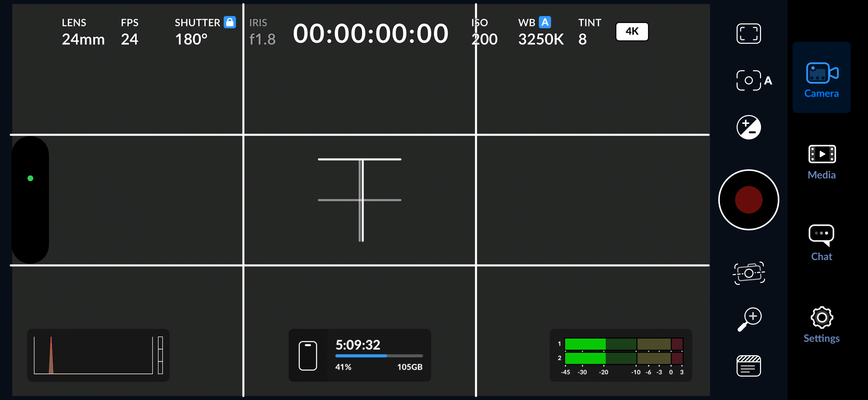Viewport: 868px width, 400px height.
Task: Open the slate clapperboard icon
Action: click(x=748, y=366)
